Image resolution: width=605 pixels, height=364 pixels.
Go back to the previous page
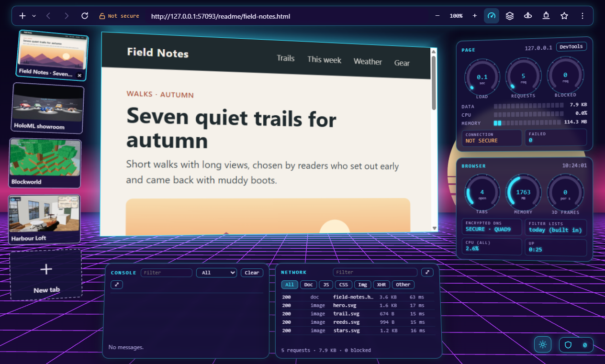point(48,16)
